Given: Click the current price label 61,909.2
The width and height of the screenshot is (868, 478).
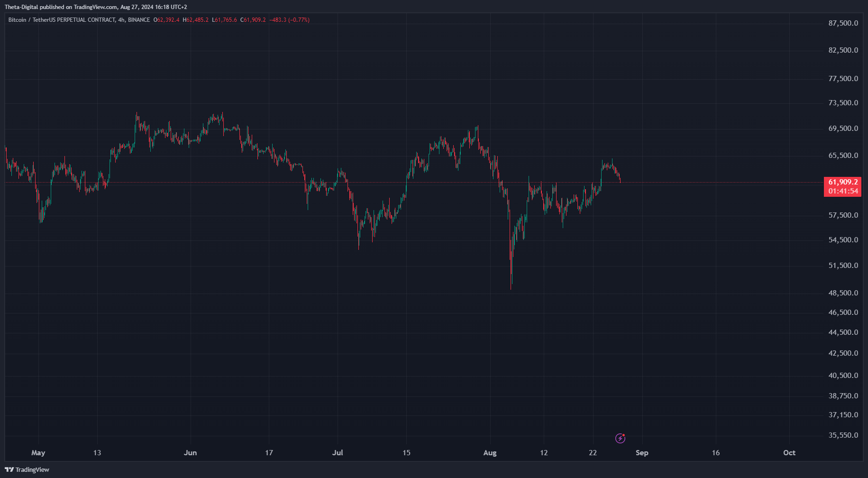Looking at the screenshot, I should tap(843, 182).
